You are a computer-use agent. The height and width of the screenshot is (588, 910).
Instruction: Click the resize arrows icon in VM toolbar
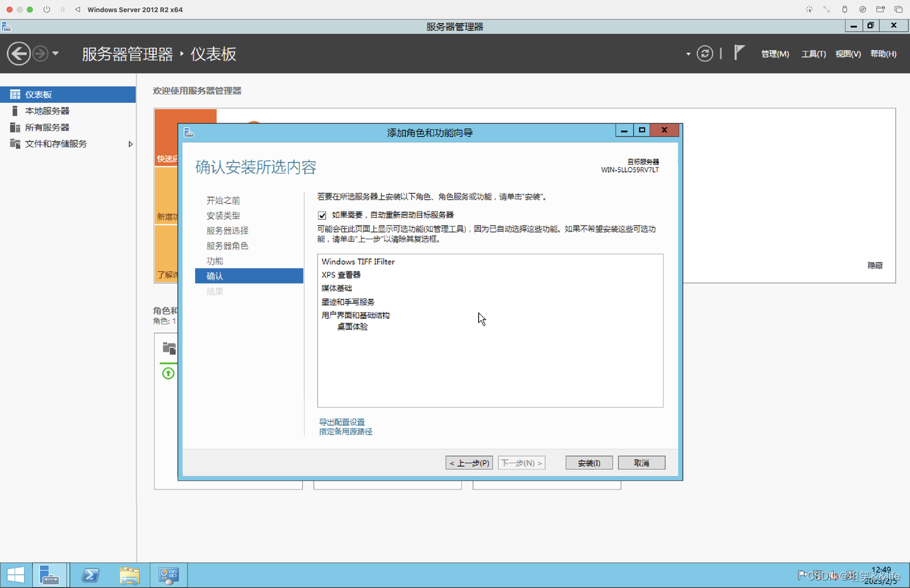pos(827,9)
